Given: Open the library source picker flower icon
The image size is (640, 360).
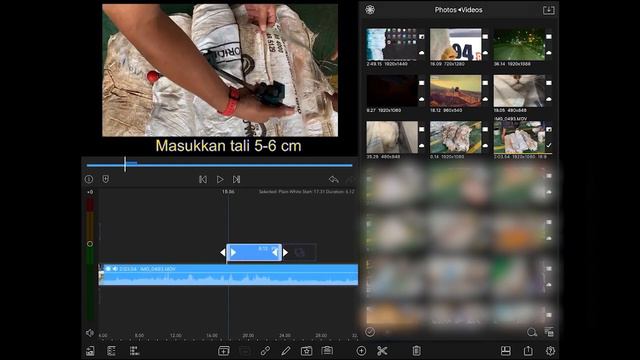Looking at the screenshot, I should [370, 9].
